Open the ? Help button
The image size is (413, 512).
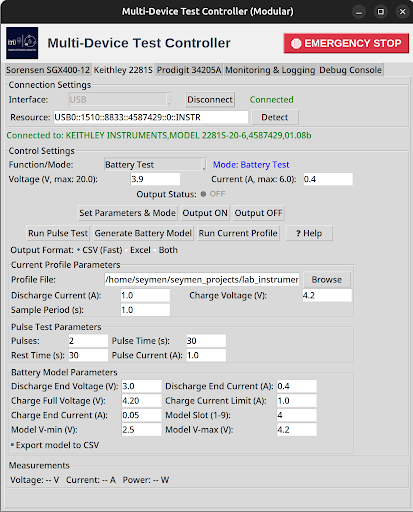click(309, 233)
